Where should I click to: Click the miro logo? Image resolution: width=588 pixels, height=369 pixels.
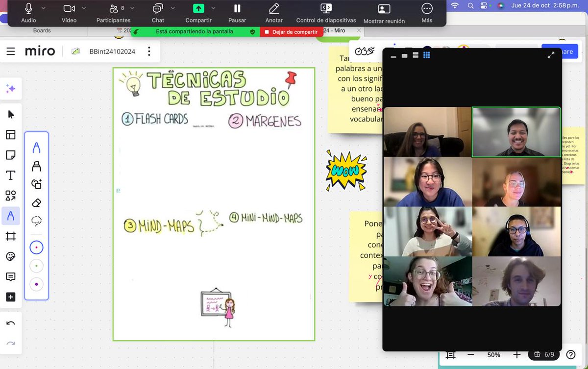(40, 51)
